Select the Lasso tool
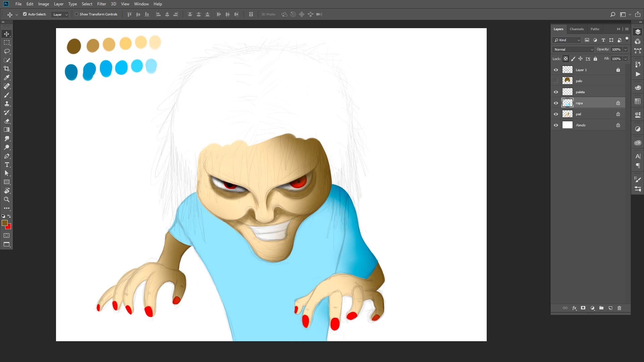Viewport: 644px width, 362px height. tap(7, 51)
